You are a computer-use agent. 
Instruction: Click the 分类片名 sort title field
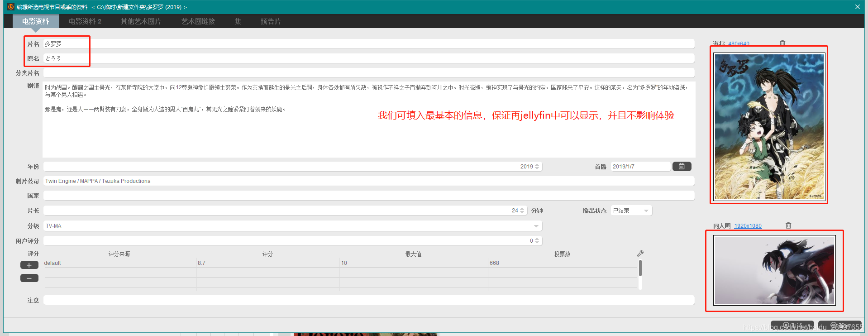pos(369,73)
